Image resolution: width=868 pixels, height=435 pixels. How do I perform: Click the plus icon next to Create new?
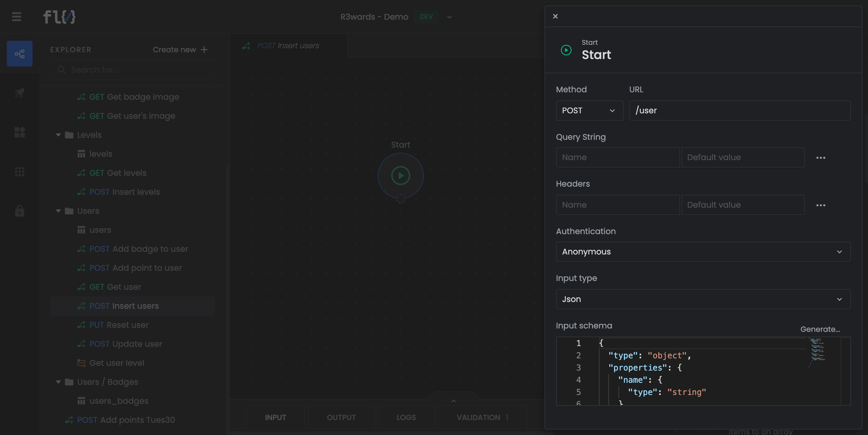pos(204,50)
